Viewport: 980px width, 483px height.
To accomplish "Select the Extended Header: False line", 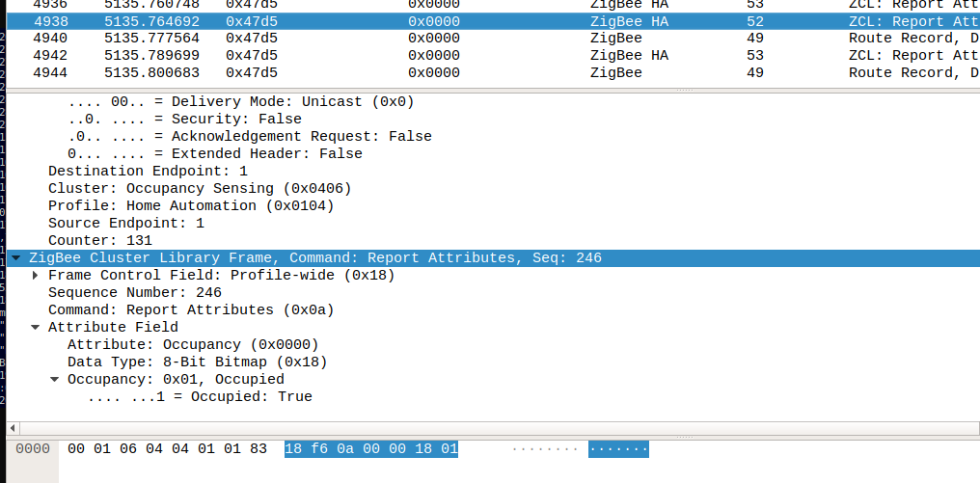I will [214, 153].
